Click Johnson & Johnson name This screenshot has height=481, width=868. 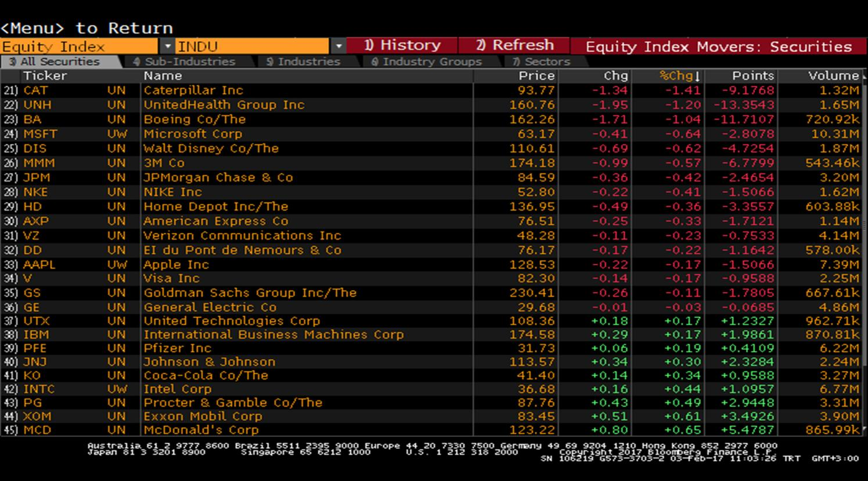pyautogui.click(x=210, y=362)
